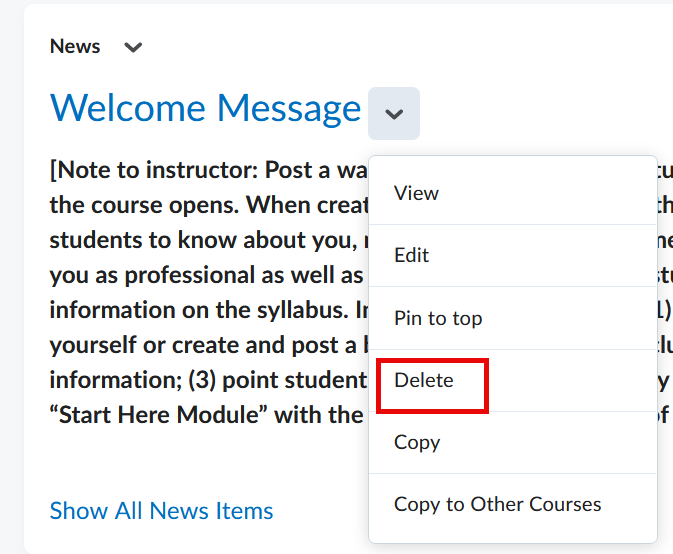
Task: Choose Edit in the dropdown menu
Action: tap(411, 255)
